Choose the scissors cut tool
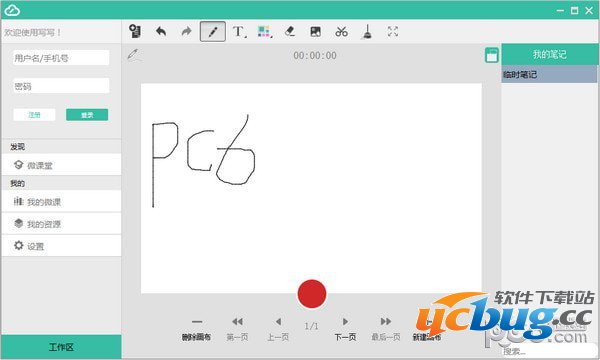This screenshot has width=600, height=360. pos(341,31)
